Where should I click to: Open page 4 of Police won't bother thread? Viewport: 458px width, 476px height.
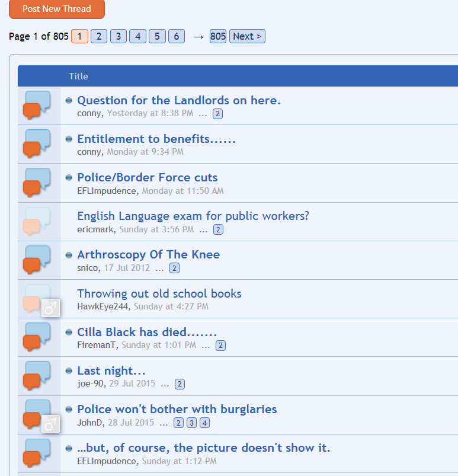204,423
